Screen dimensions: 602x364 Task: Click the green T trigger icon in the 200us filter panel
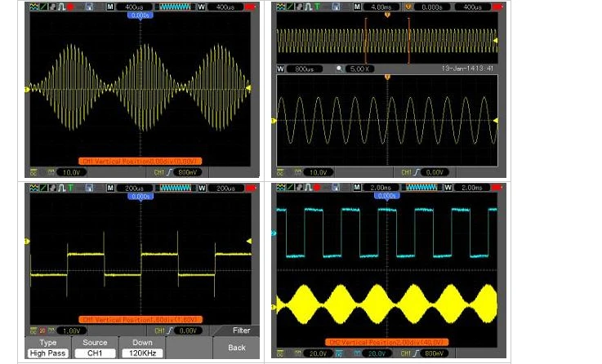(70, 188)
